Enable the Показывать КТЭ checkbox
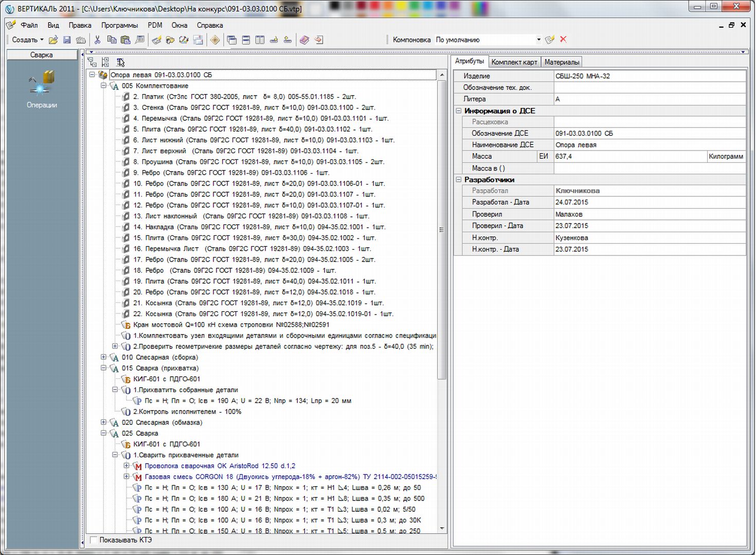756x555 pixels. coord(94,540)
